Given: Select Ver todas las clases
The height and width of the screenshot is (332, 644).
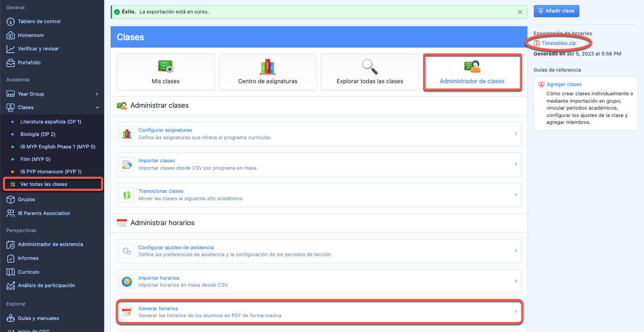Looking at the screenshot, I should (44, 184).
